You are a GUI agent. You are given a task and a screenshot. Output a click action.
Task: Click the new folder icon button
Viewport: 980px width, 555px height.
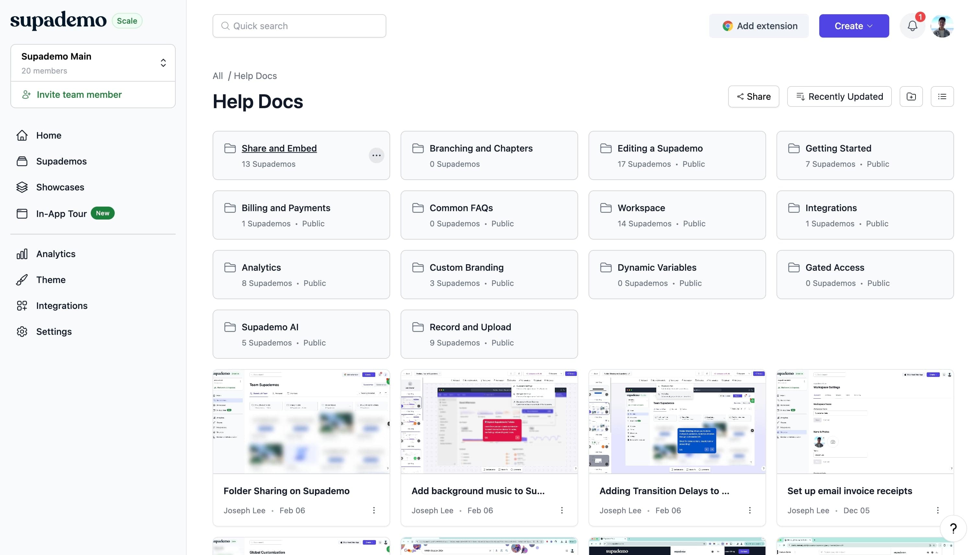[911, 96]
